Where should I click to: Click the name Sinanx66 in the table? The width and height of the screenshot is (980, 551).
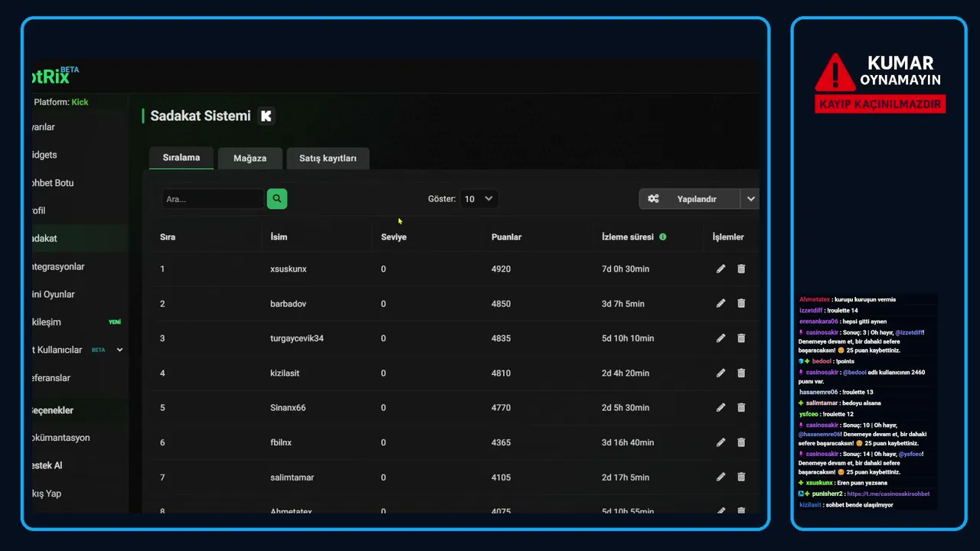tap(288, 408)
